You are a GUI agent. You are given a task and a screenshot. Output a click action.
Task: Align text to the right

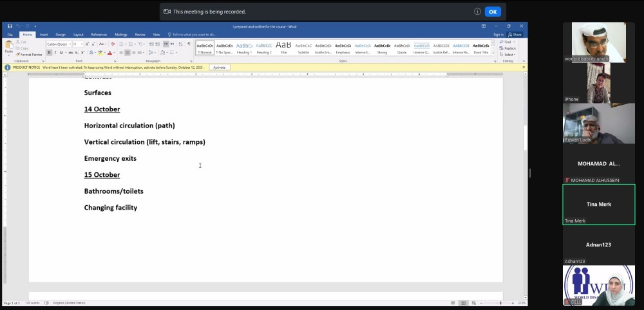pyautogui.click(x=133, y=53)
